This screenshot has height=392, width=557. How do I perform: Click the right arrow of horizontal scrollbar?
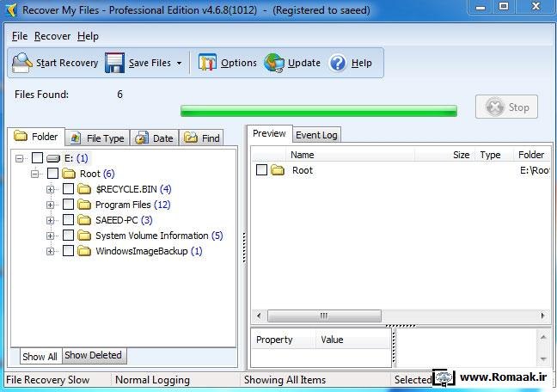pyautogui.click(x=542, y=315)
